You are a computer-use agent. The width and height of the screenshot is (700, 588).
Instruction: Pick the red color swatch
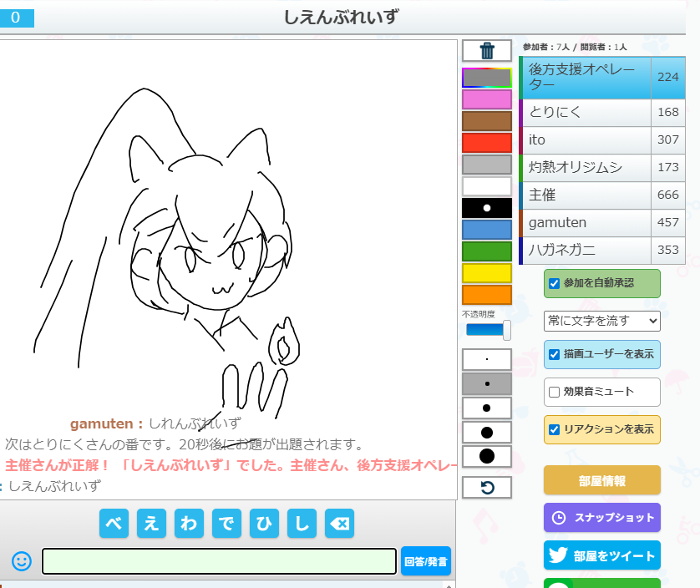pyautogui.click(x=486, y=143)
